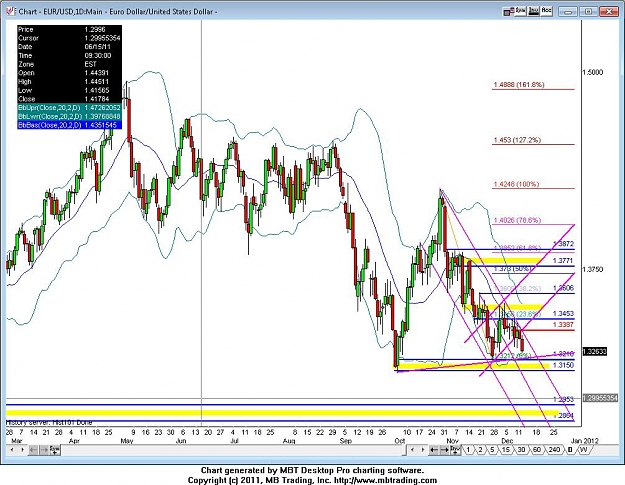Click the 1.4248 (100%) Fibonacci label
The image size is (625, 485).
click(516, 184)
